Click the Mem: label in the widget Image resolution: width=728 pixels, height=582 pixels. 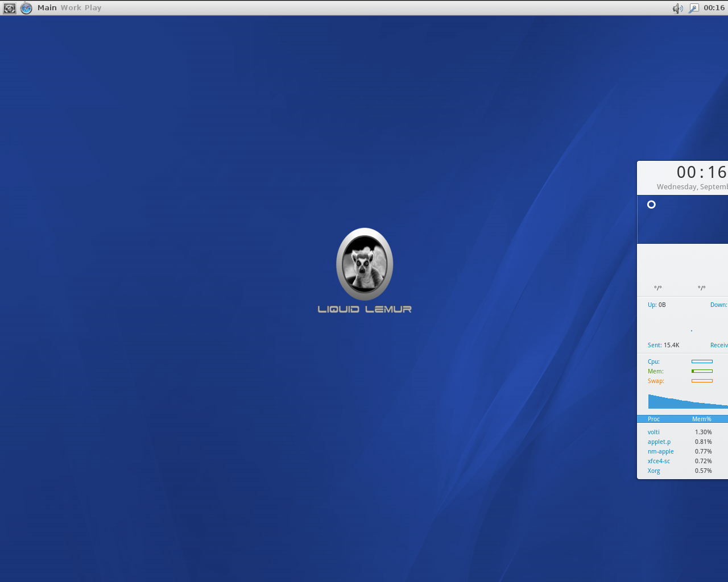pos(656,371)
